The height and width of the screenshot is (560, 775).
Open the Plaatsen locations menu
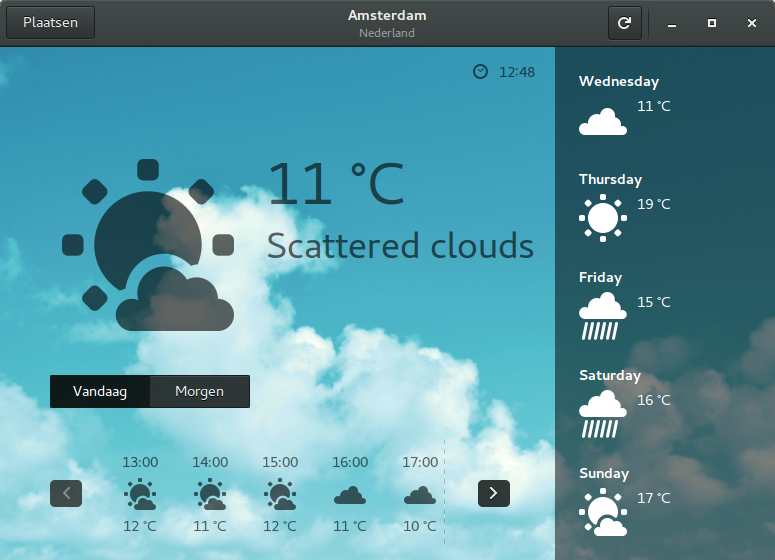click(51, 23)
